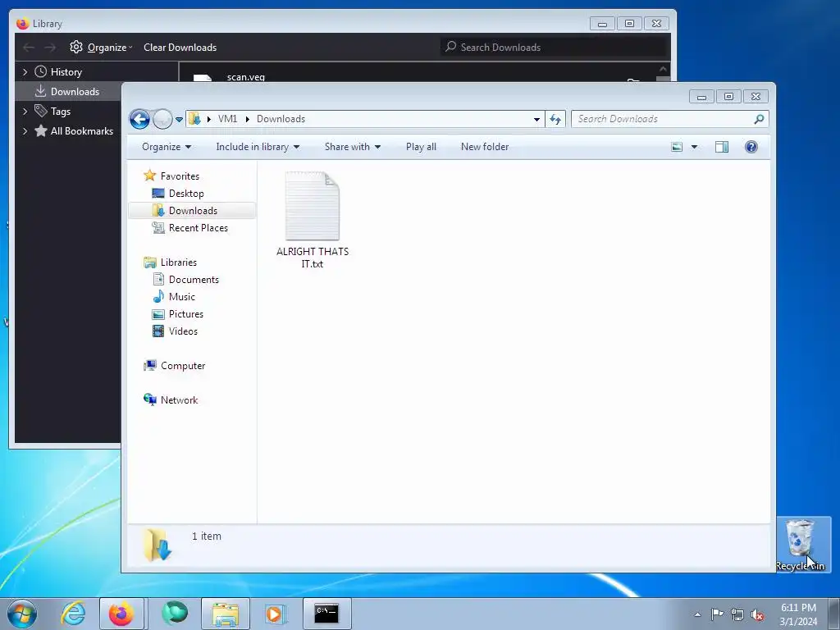Image resolution: width=840 pixels, height=630 pixels.
Task: Select All Bookmarks in Library sidebar
Action: pos(81,131)
